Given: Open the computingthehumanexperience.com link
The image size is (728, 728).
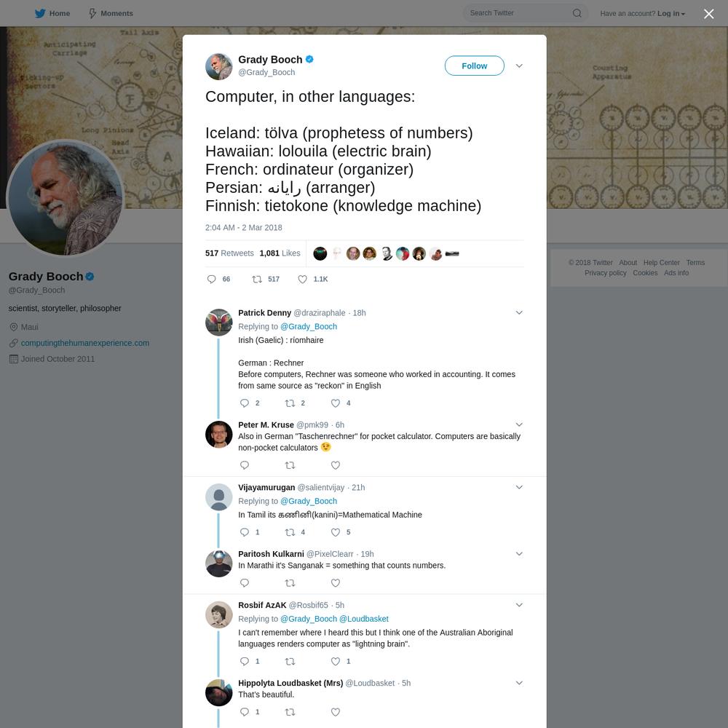Looking at the screenshot, I should click(85, 343).
